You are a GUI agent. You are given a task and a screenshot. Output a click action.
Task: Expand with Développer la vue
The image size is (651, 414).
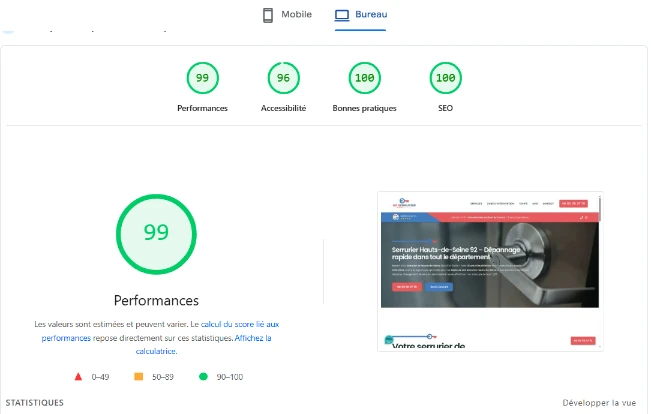pyautogui.click(x=599, y=403)
